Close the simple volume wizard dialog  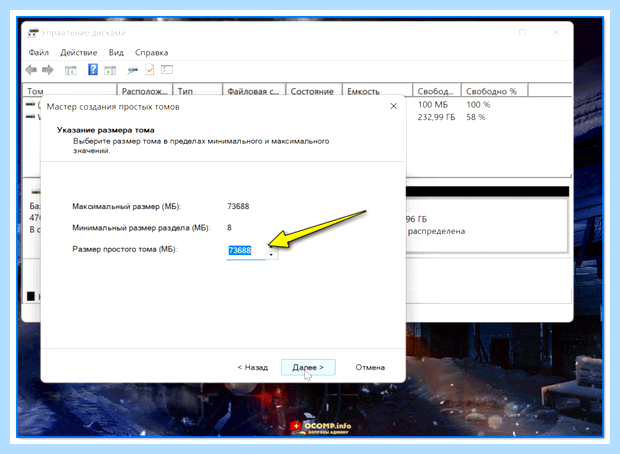[393, 106]
